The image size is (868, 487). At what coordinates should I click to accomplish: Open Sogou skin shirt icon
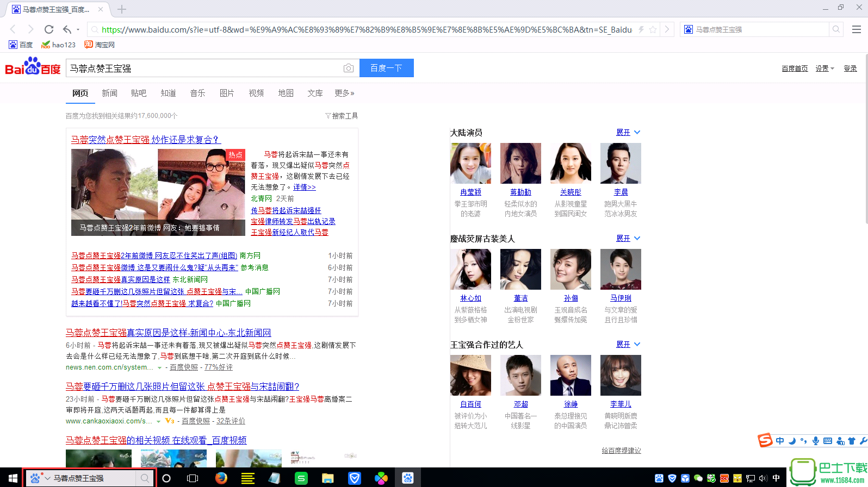(x=852, y=441)
